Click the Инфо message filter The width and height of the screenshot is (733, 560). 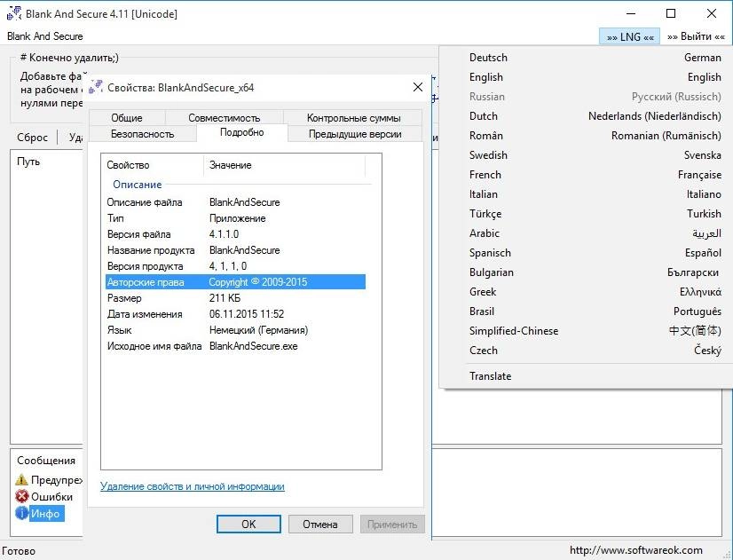coord(45,513)
